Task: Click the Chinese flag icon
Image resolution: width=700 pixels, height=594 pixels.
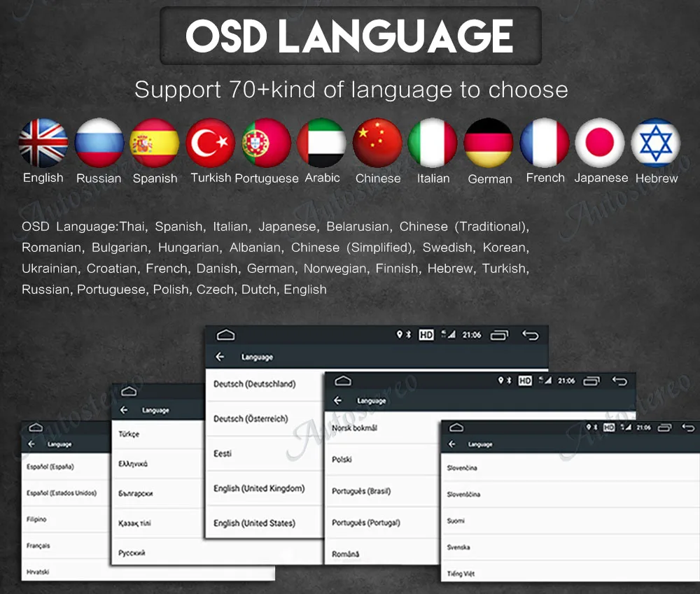Action: point(377,143)
